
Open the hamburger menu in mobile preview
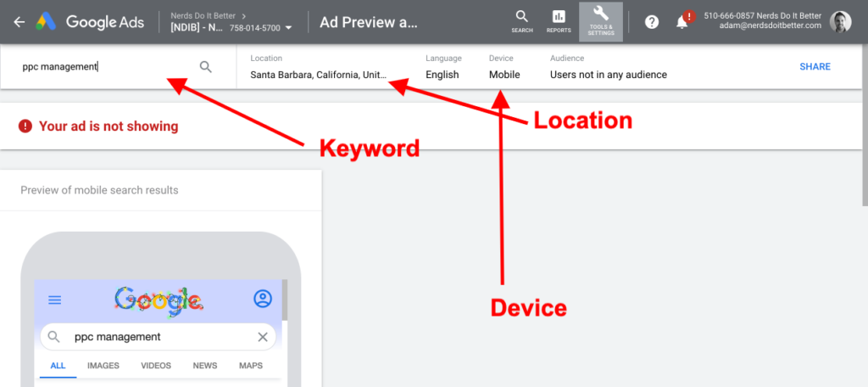tap(55, 300)
